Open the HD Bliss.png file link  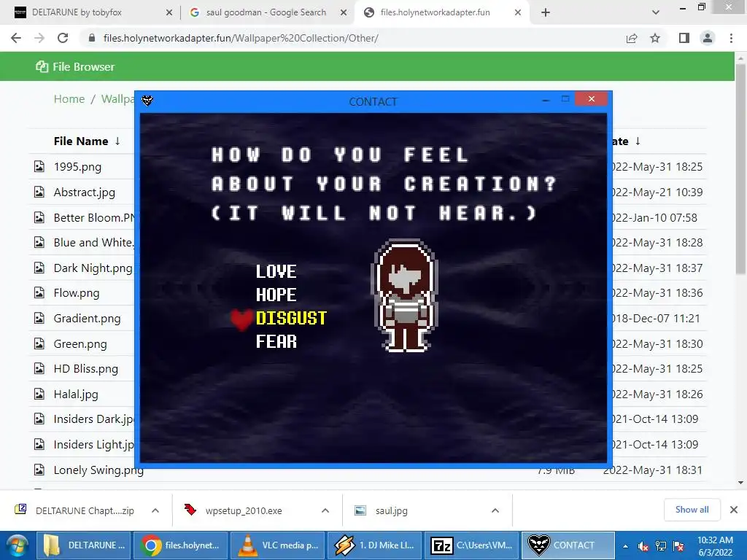[86, 368]
